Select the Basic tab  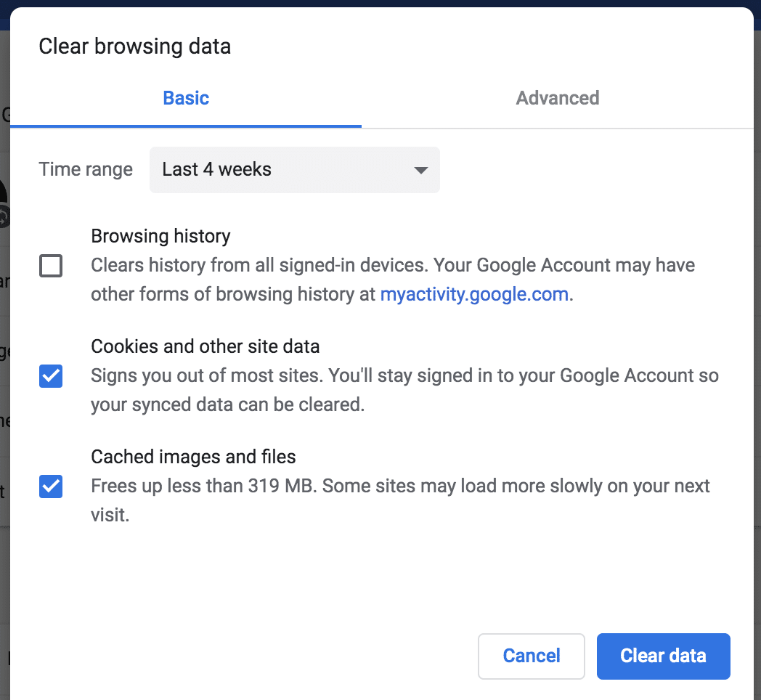coord(186,98)
